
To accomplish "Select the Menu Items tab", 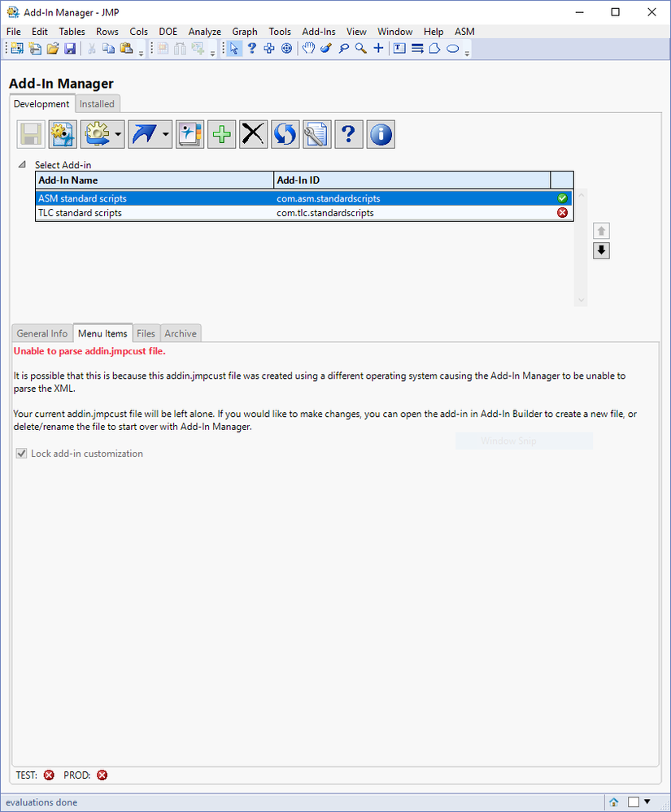I will [102, 333].
